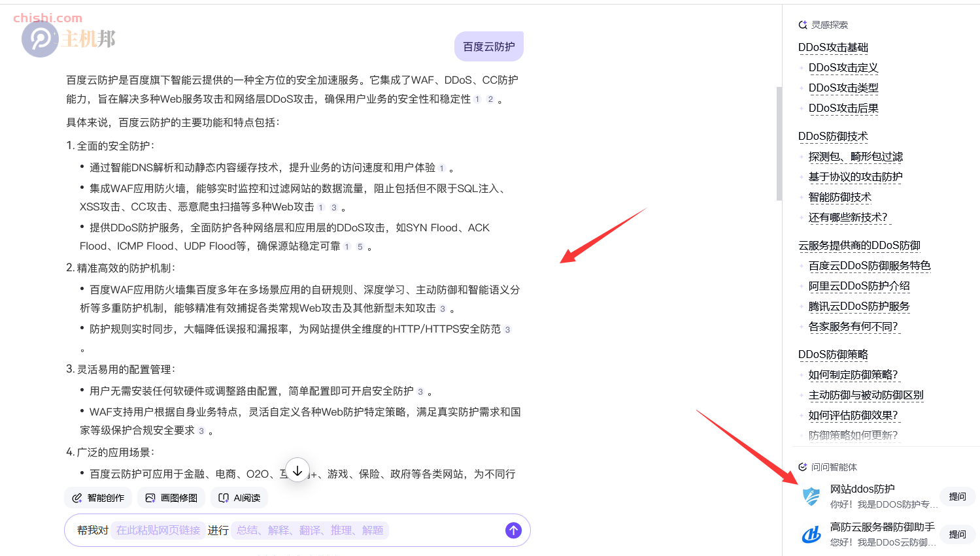Click the scroll-to-bottom down arrow button
Image resolution: width=980 pixels, height=556 pixels.
point(297,470)
